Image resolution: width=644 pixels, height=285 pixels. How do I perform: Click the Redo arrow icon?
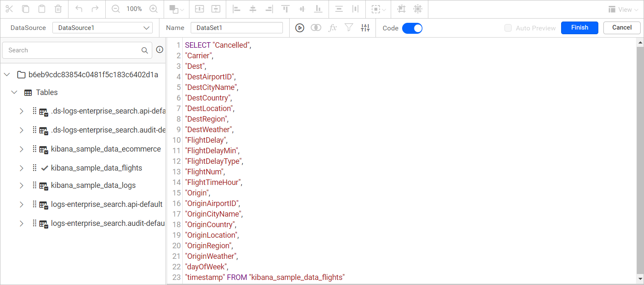click(x=95, y=9)
